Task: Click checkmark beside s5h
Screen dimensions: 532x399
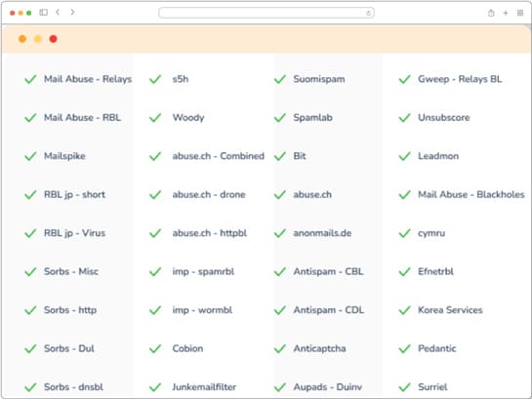Action: click(155, 79)
